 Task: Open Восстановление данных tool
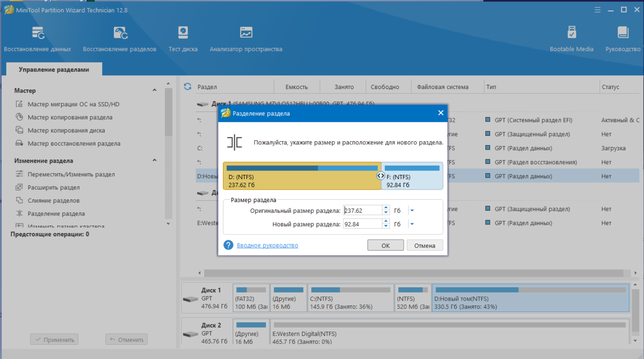pos(37,39)
